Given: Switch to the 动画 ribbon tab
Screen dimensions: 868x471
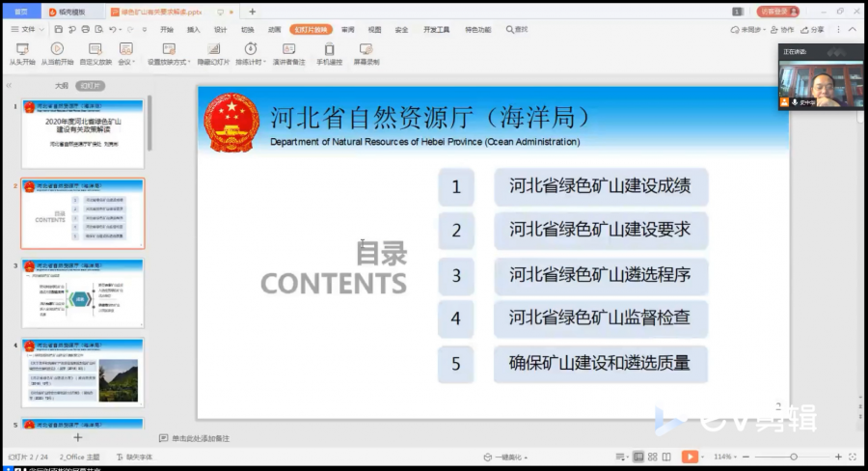Looking at the screenshot, I should click(275, 29).
